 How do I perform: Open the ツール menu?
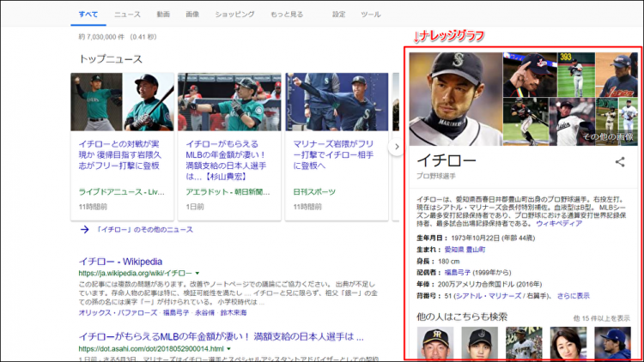370,15
